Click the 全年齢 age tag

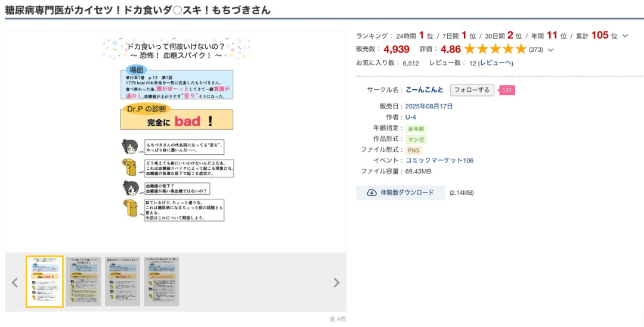[416, 129]
